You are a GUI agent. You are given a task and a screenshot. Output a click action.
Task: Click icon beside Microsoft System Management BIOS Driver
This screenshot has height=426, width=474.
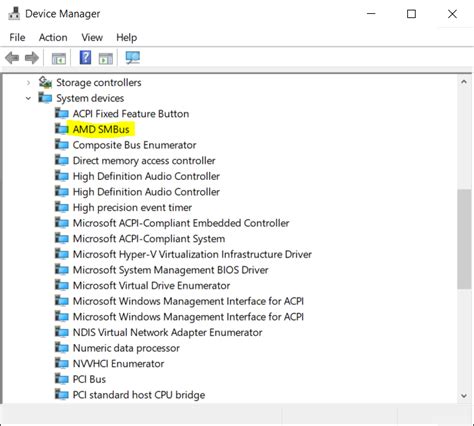point(62,270)
